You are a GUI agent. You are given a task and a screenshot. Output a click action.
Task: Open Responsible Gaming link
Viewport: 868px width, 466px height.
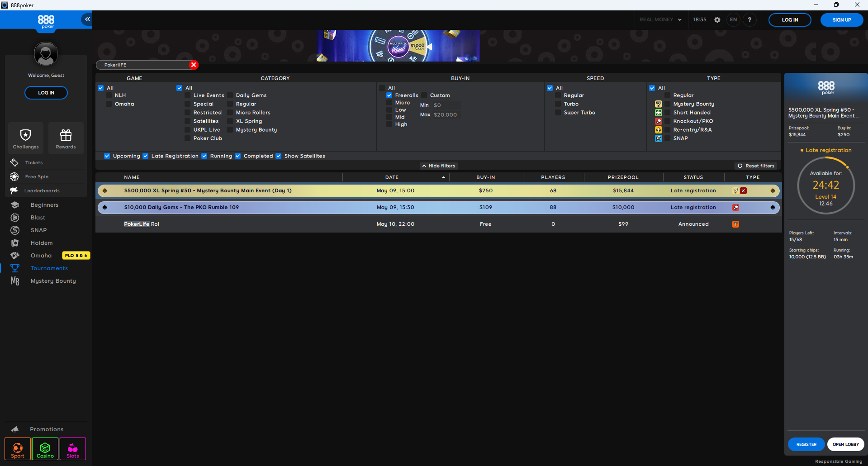click(839, 461)
